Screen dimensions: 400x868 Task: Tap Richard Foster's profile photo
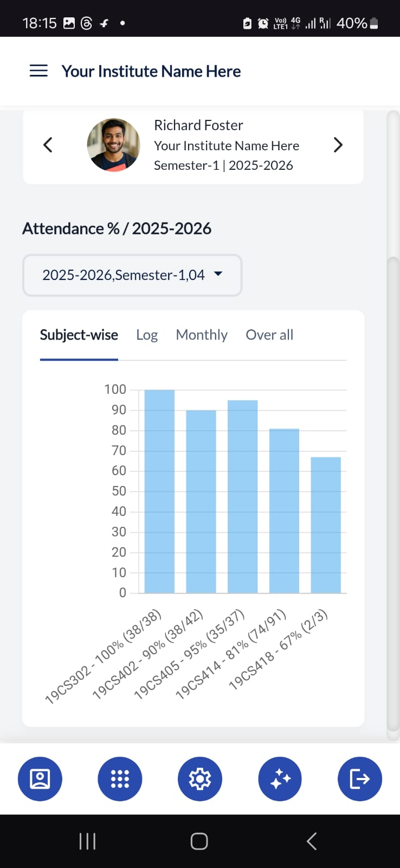click(113, 144)
